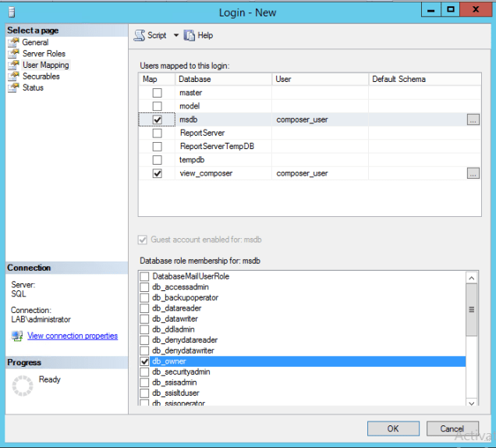496x448 pixels.
Task: Click the role list scrollbar thumb
Action: 471,310
